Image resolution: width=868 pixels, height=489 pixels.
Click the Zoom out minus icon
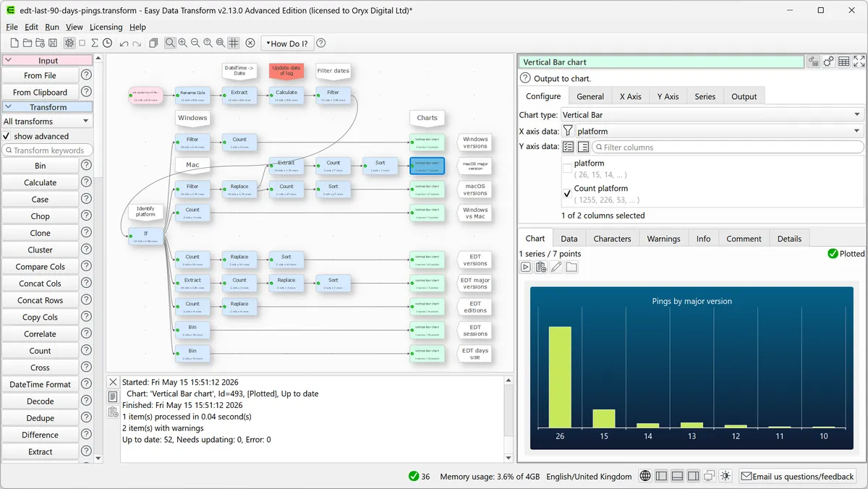195,43
